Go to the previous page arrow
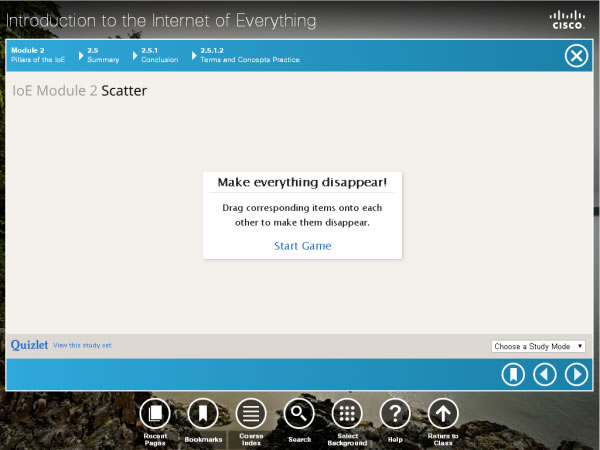Viewport: 600px width, 450px height. point(544,374)
